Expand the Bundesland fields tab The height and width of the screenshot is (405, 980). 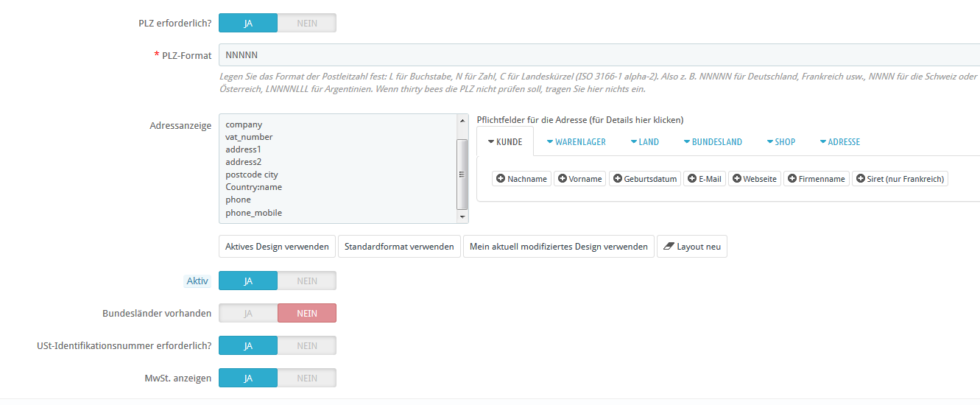tap(712, 141)
